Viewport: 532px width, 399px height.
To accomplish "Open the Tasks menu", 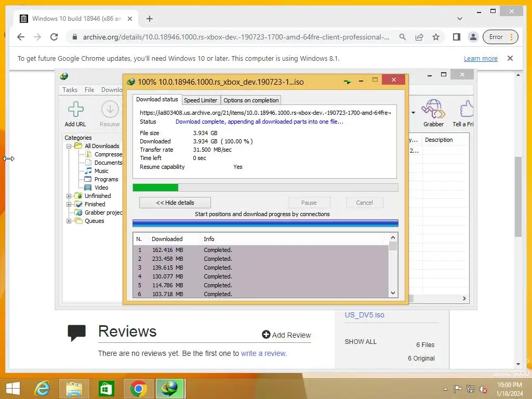I will tap(70, 89).
